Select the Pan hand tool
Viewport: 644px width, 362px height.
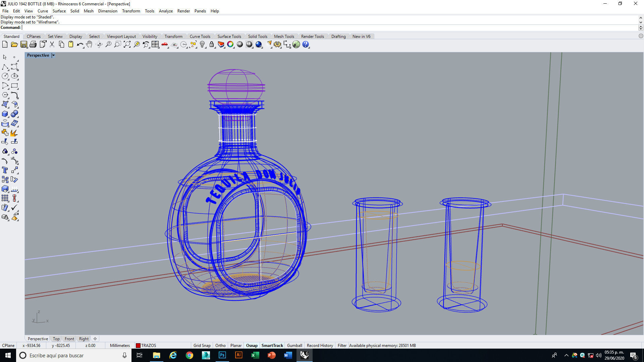click(x=89, y=45)
